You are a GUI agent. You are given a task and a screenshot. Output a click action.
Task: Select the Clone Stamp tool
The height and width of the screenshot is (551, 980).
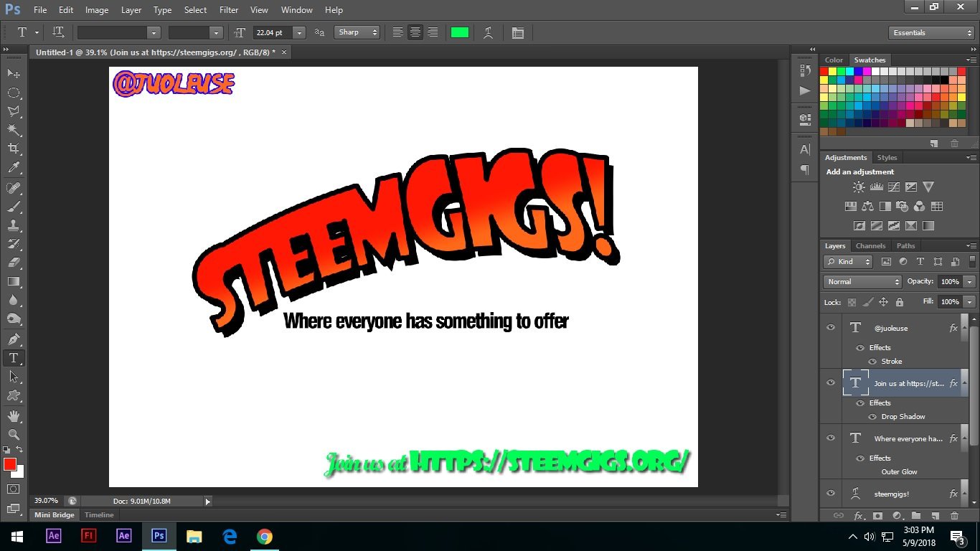(14, 225)
